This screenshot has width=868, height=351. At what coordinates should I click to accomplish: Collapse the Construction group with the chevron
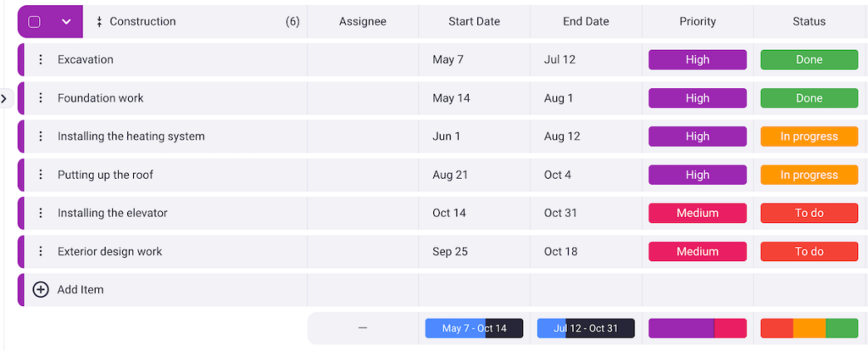tap(66, 22)
